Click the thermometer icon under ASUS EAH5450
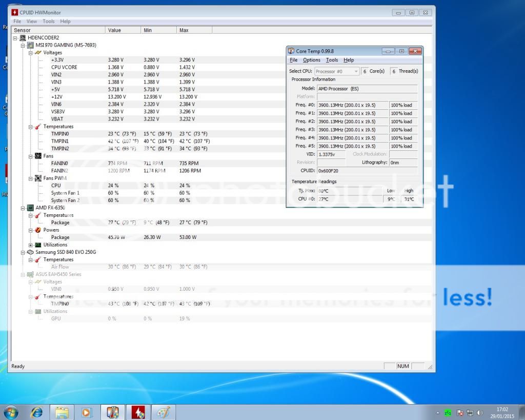The height and width of the screenshot is (420, 525). (x=38, y=296)
